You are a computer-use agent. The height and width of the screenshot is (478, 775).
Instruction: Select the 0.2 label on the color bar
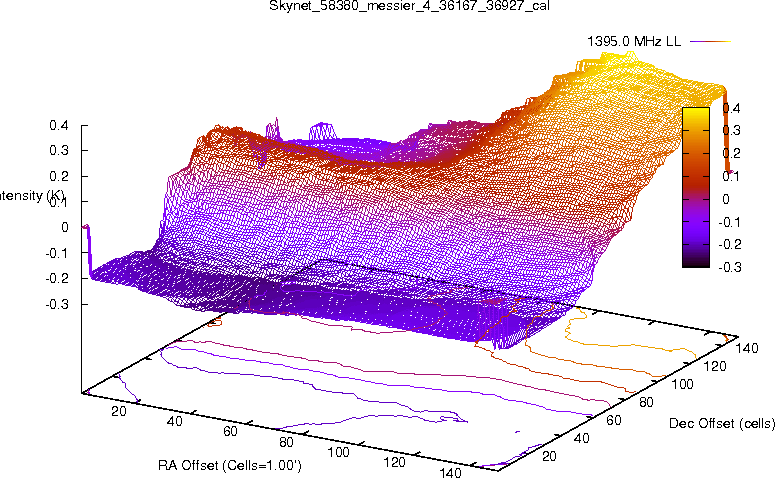[731, 153]
